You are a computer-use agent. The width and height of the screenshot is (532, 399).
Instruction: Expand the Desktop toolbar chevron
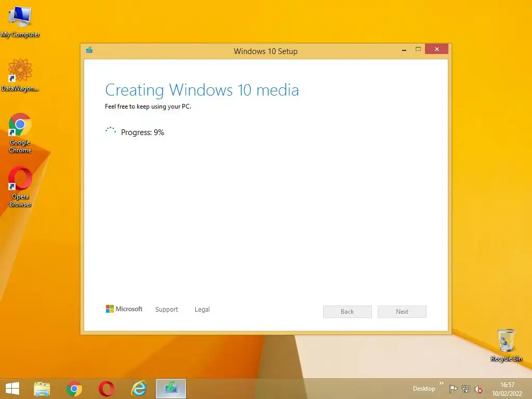(442, 383)
